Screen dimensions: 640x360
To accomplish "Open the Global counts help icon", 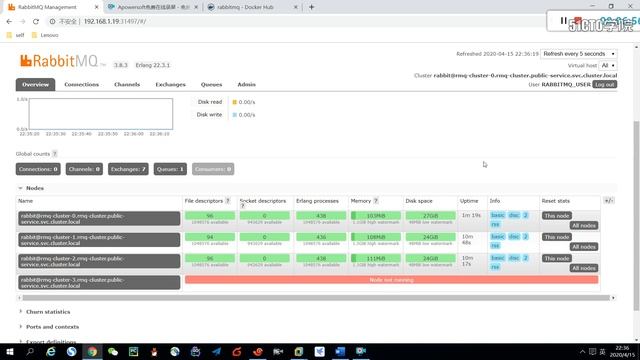I will [55, 154].
